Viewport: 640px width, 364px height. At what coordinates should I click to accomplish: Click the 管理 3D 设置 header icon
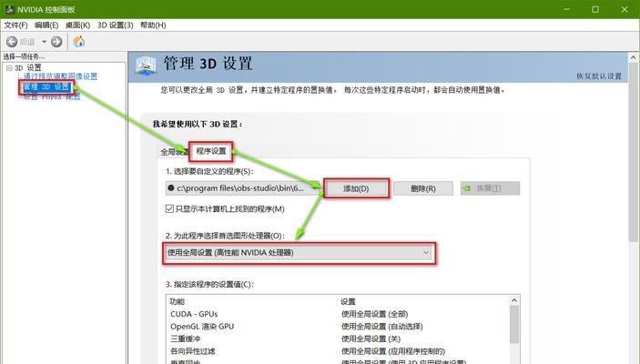pos(146,66)
